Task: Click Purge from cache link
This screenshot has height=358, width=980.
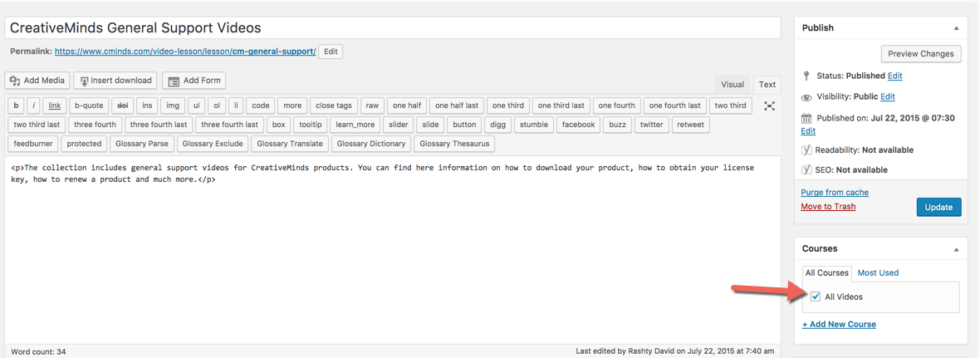Action: pos(835,193)
